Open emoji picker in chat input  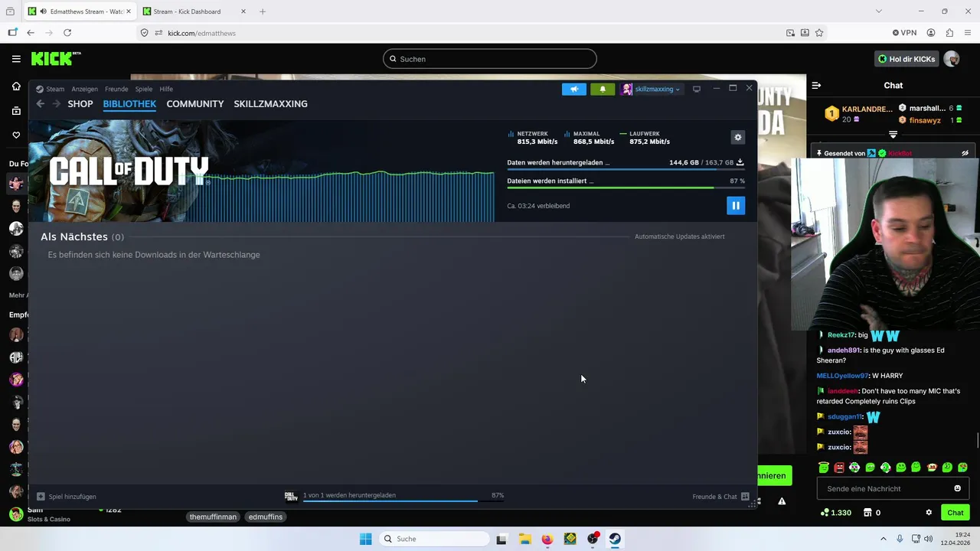pyautogui.click(x=957, y=488)
